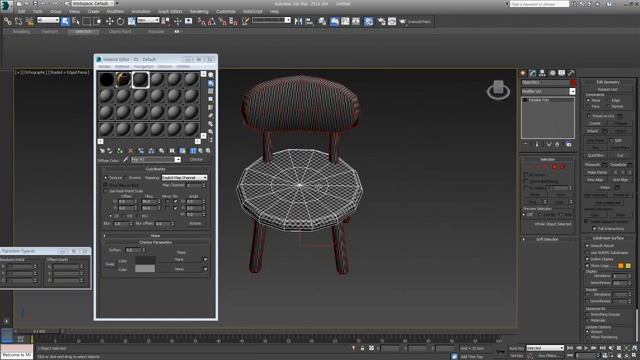This screenshot has height=360, width=640.
Task: Toggle the Preserve UVs checkbox
Action: [x=589, y=116]
